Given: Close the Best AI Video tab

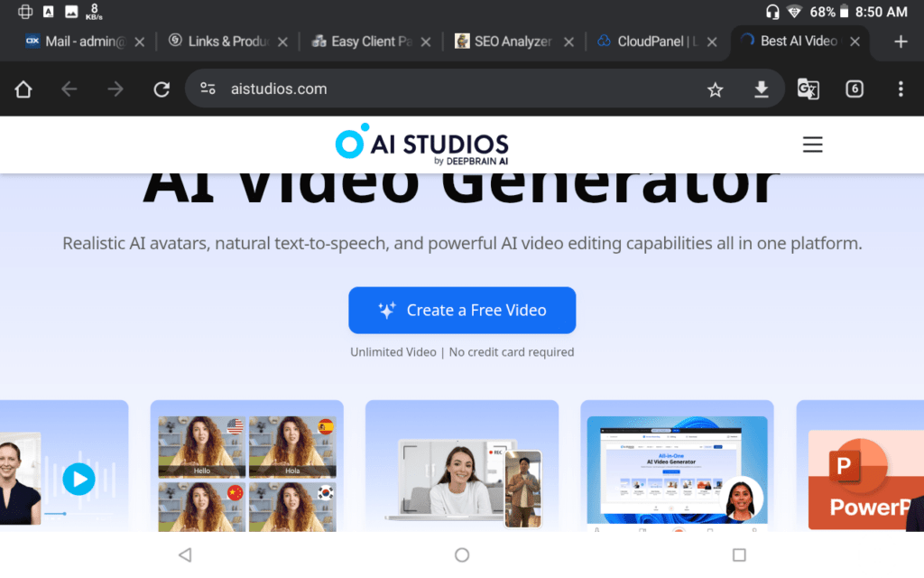Looking at the screenshot, I should point(855,42).
